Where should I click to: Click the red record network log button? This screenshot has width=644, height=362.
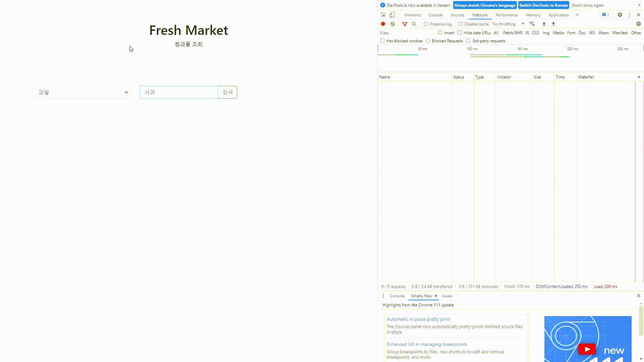(x=383, y=24)
